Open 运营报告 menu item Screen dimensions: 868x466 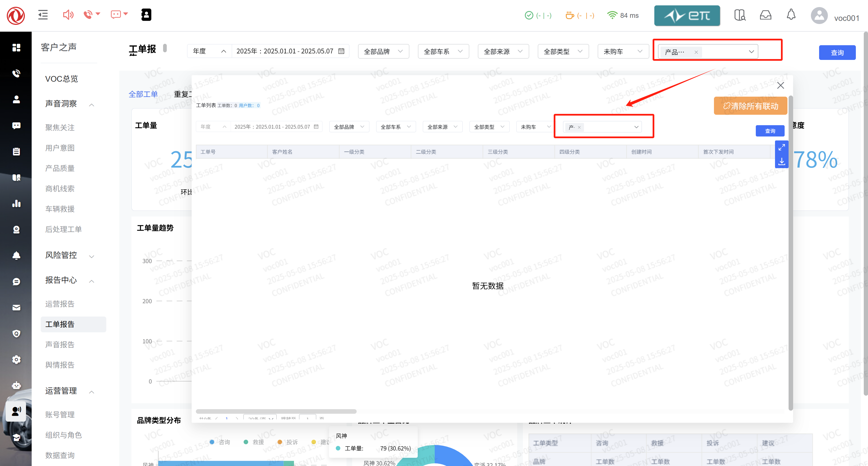tap(60, 304)
